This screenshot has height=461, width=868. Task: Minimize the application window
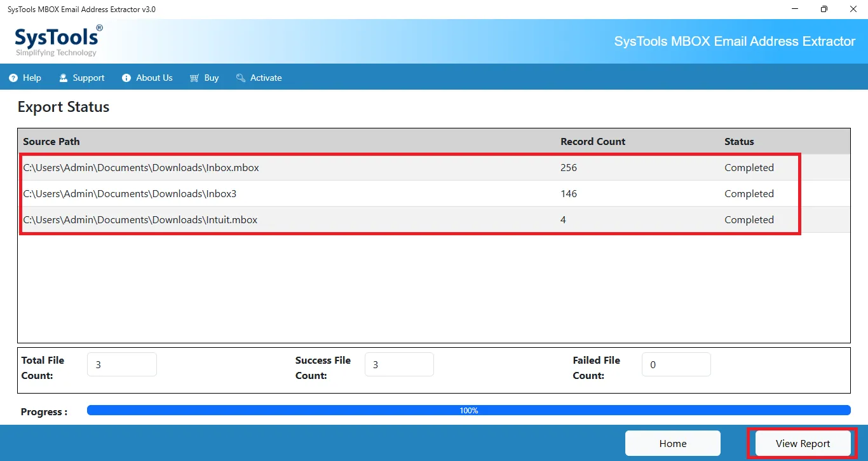click(x=796, y=9)
